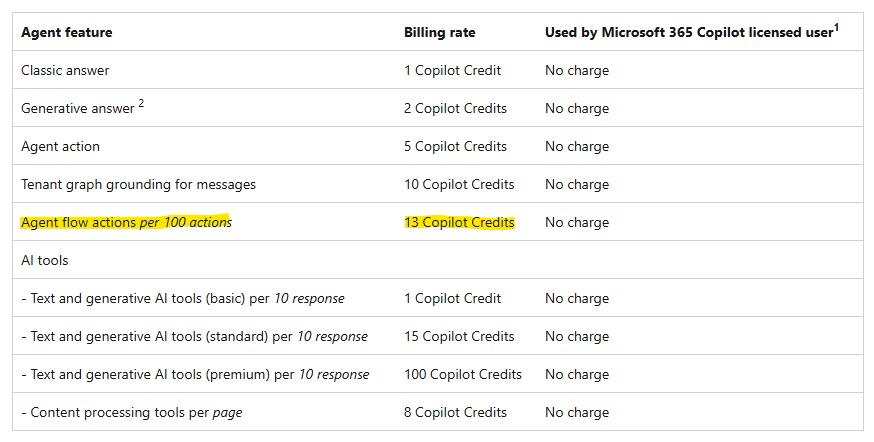Image resolution: width=874 pixels, height=442 pixels.
Task: Click the "AI tools" section row
Action: [x=44, y=261]
